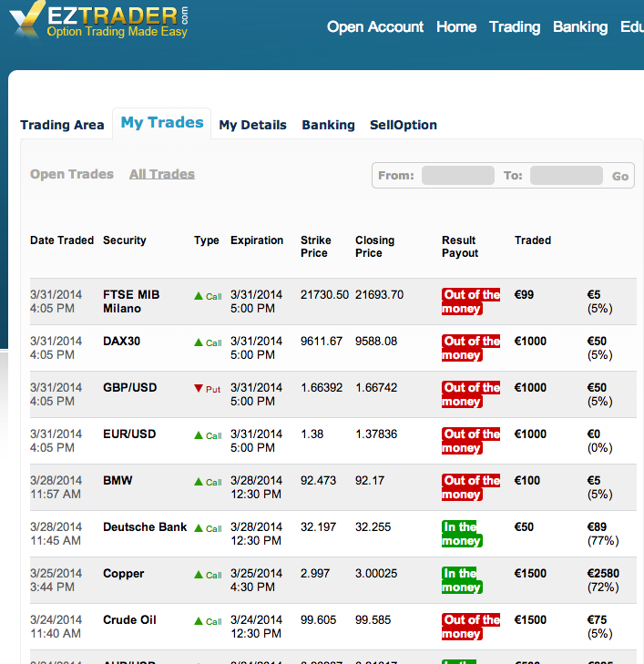Click the green Call arrow in FTSE MIB row
The width and height of the screenshot is (644, 664).
click(x=199, y=296)
